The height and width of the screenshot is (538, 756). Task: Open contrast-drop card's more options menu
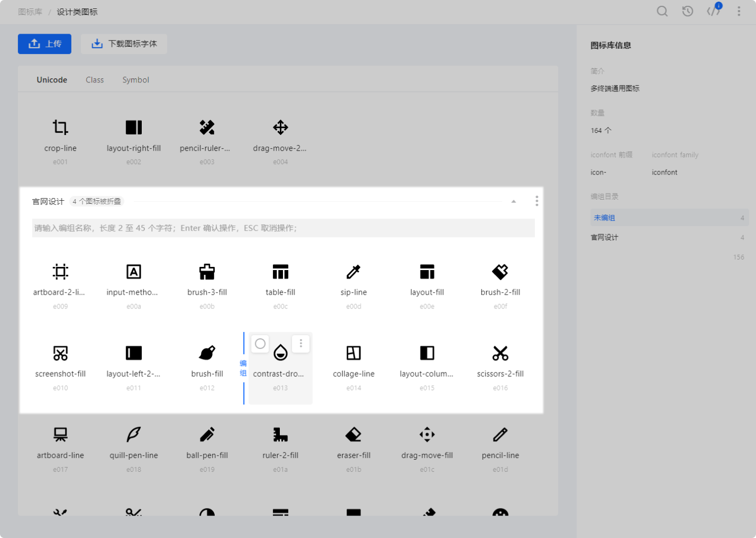tap(301, 344)
